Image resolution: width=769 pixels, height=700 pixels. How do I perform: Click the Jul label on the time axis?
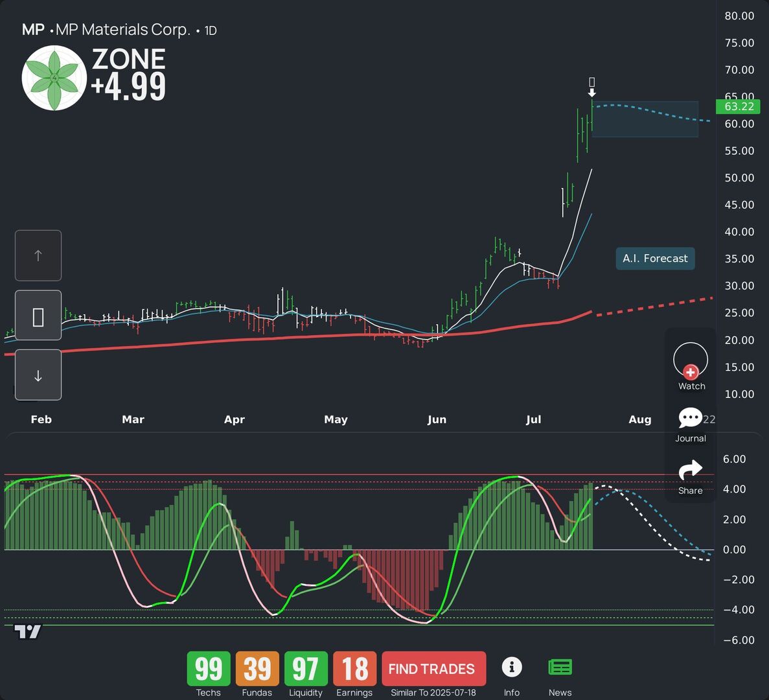click(533, 419)
